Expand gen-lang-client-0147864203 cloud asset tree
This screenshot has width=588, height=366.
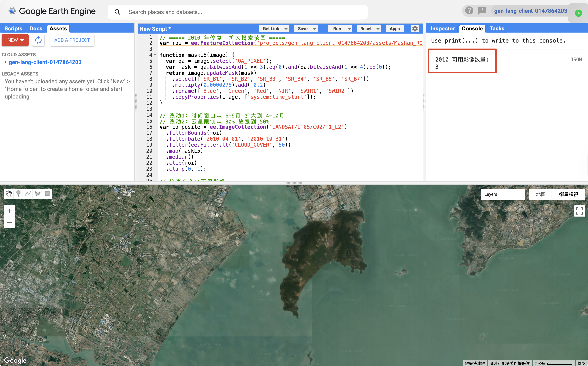coord(6,62)
